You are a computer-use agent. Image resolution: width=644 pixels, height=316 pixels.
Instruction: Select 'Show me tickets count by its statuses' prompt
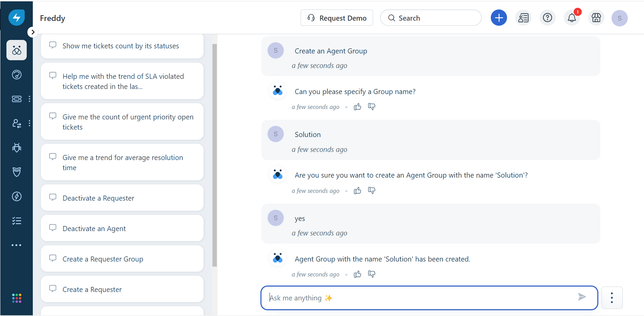[122, 46]
